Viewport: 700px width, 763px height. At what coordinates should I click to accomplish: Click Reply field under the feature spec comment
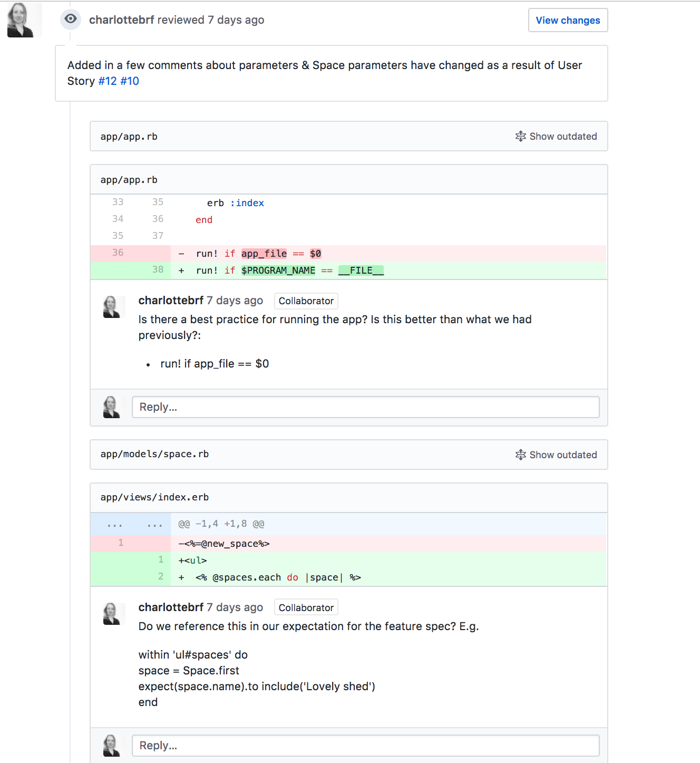365,746
